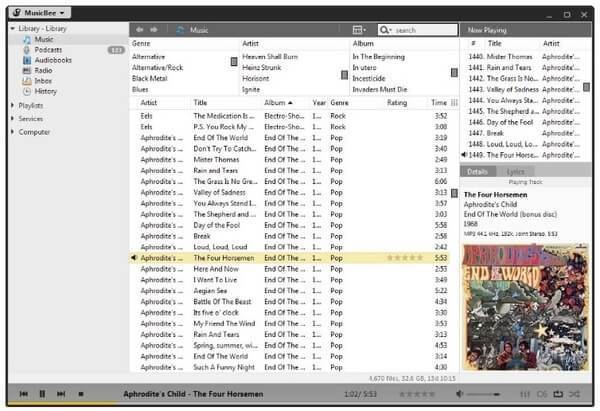Sort tracks by the Album column header

pos(276,102)
